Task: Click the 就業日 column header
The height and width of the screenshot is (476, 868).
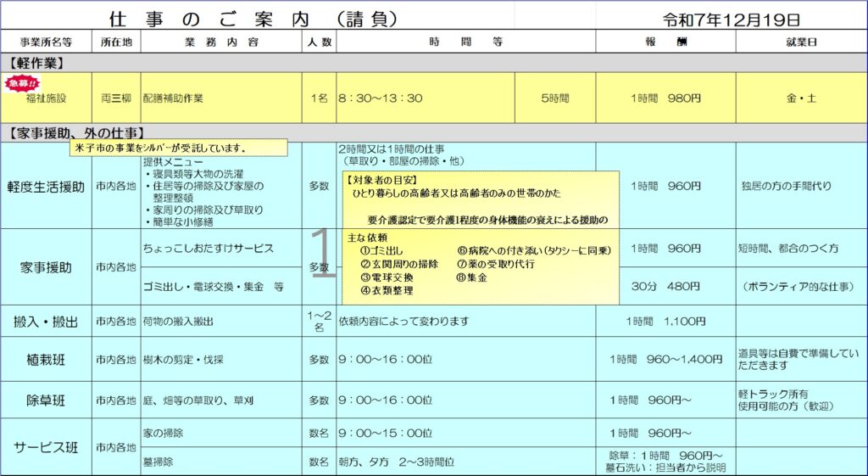Action: tap(801, 42)
